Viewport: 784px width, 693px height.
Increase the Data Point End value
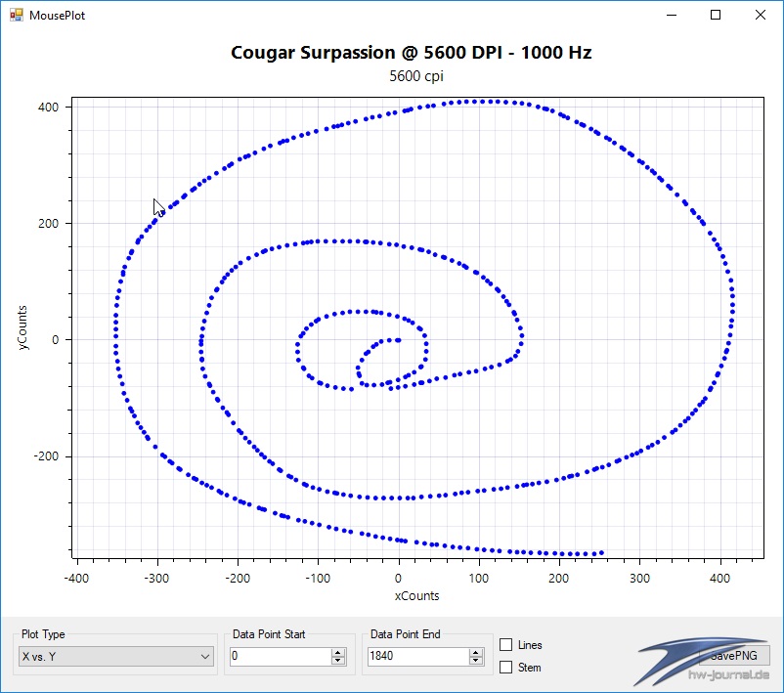476,652
